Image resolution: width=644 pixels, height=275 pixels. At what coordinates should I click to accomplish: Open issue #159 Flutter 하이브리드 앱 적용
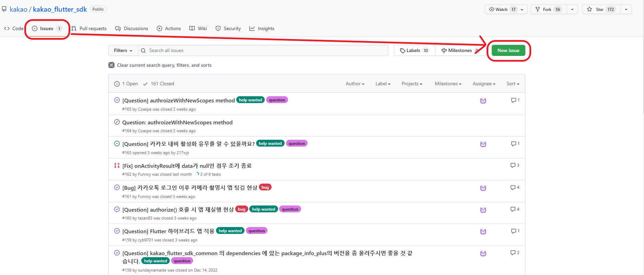click(x=168, y=231)
